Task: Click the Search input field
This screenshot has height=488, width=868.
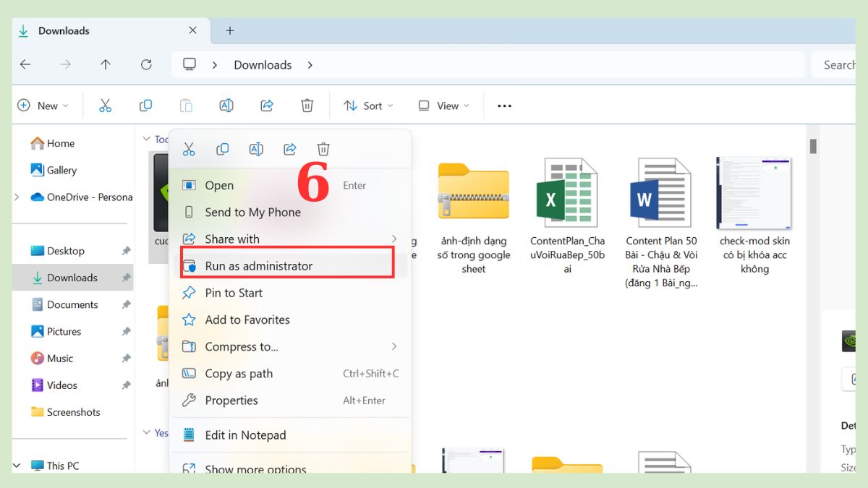Action: 838,64
